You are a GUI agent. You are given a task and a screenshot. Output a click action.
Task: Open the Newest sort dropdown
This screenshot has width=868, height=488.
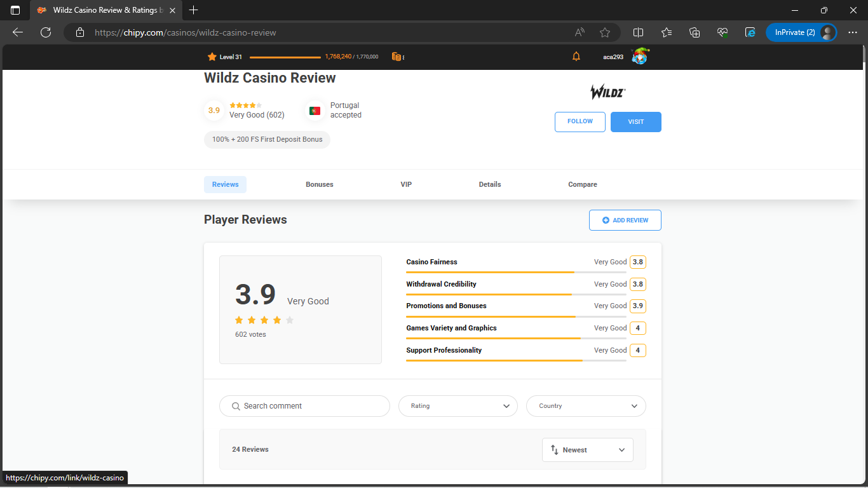point(587,450)
